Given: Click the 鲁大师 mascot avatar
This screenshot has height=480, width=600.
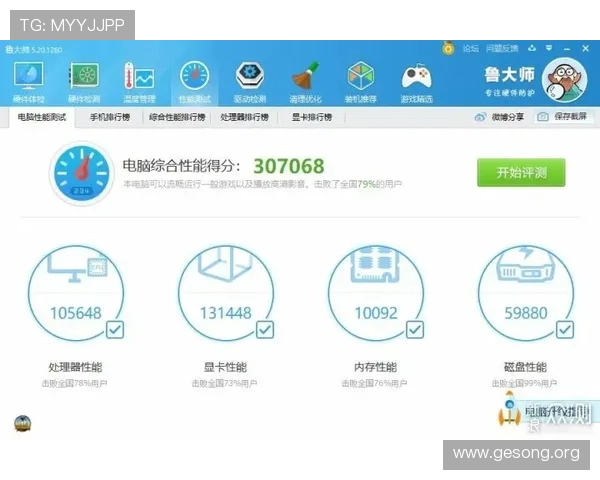Looking at the screenshot, I should click(565, 80).
